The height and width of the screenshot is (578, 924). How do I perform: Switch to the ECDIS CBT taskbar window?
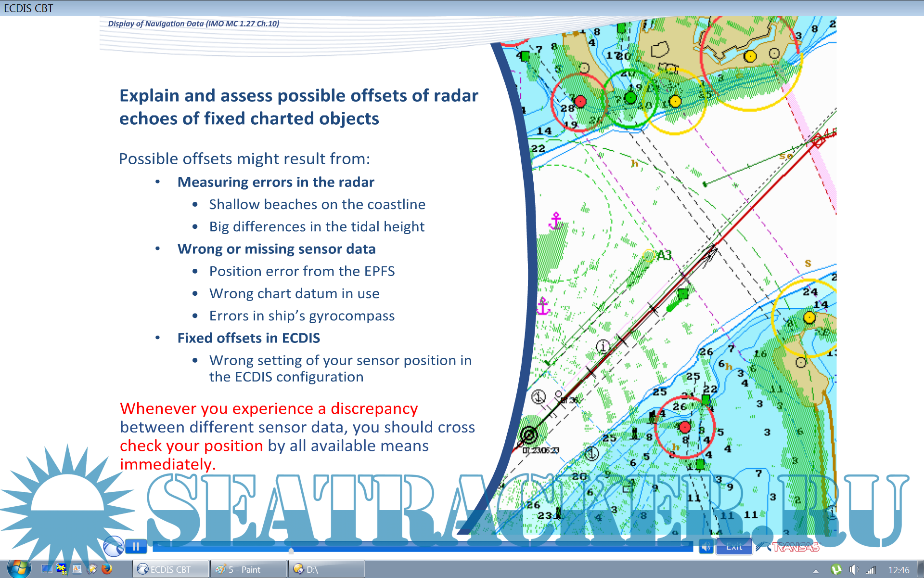point(171,569)
